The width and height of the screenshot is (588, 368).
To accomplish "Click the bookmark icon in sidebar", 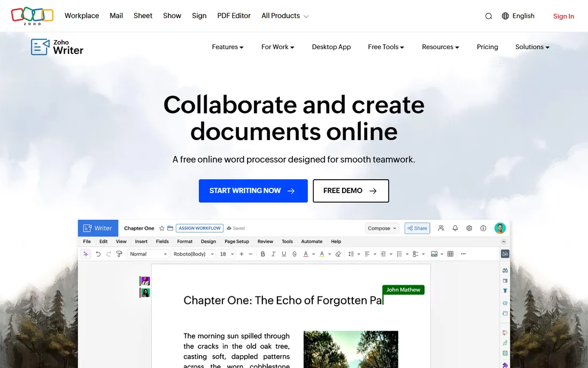I will click(x=505, y=291).
